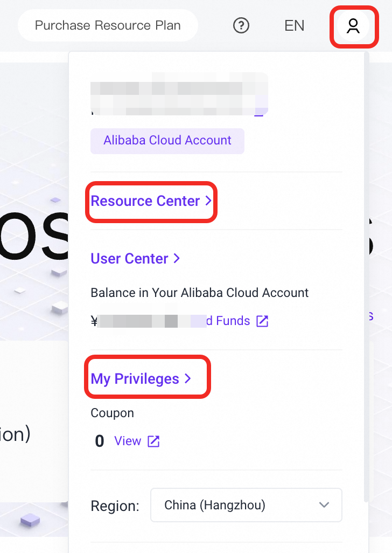Open My Privileges
This screenshot has width=392, height=553.
(x=135, y=379)
